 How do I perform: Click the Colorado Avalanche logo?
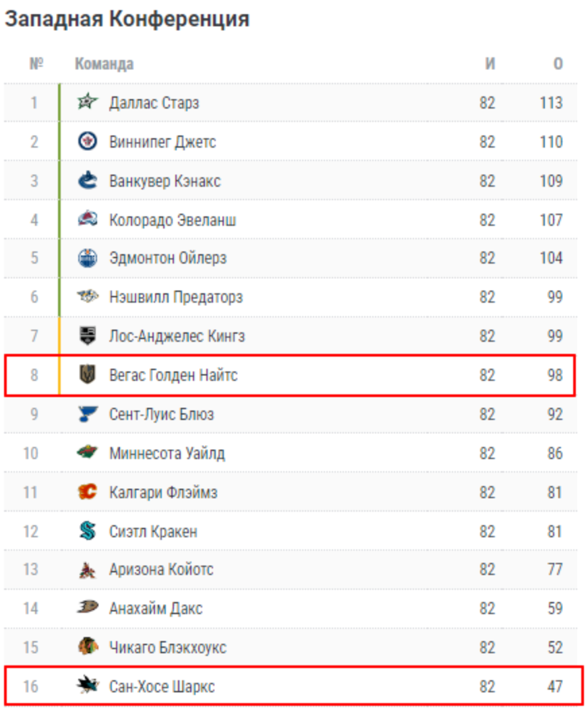coord(88,220)
